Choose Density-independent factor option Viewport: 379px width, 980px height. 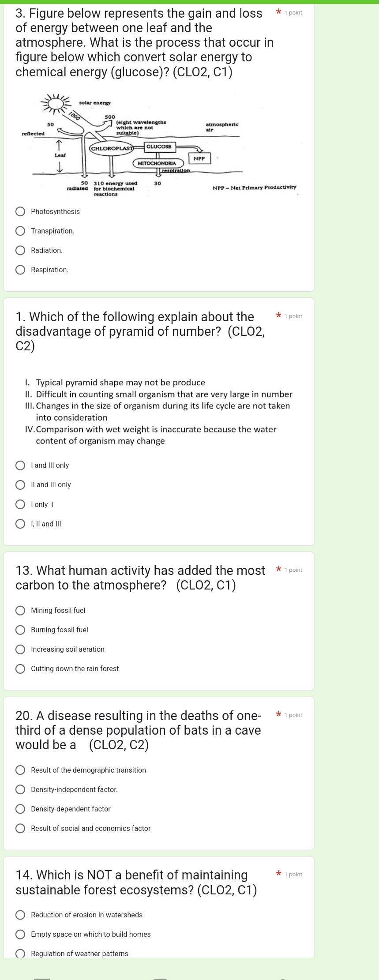(x=20, y=789)
